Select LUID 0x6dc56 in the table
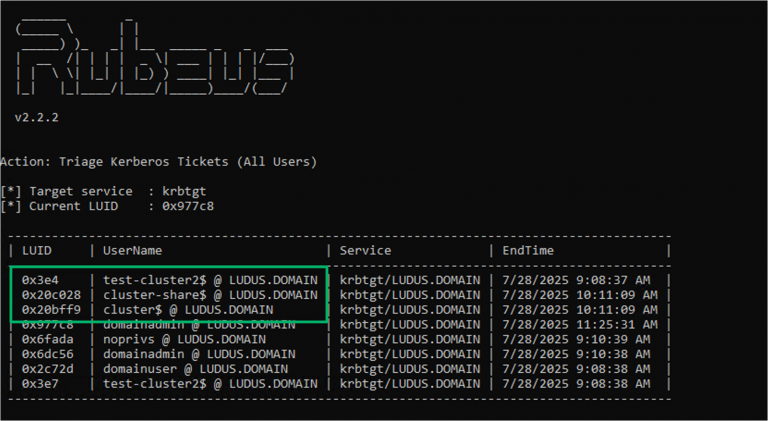This screenshot has width=768, height=421. pos(48,354)
